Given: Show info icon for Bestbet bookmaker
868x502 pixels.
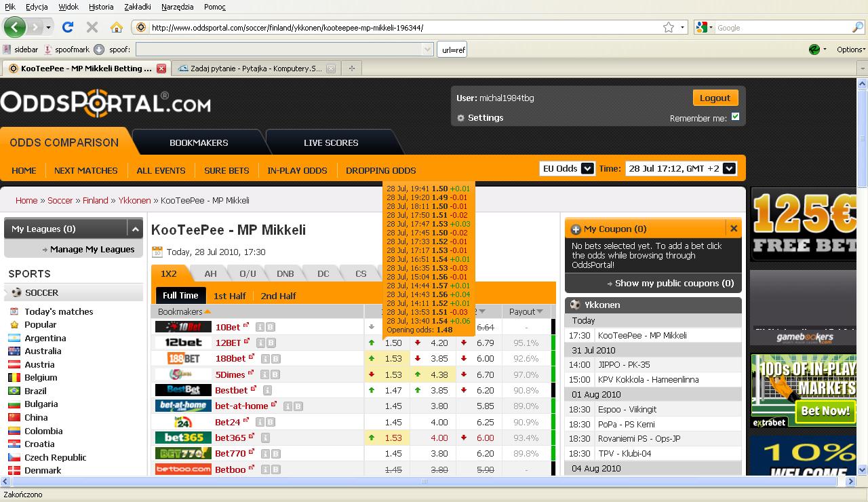Looking at the screenshot, I should 267,390.
